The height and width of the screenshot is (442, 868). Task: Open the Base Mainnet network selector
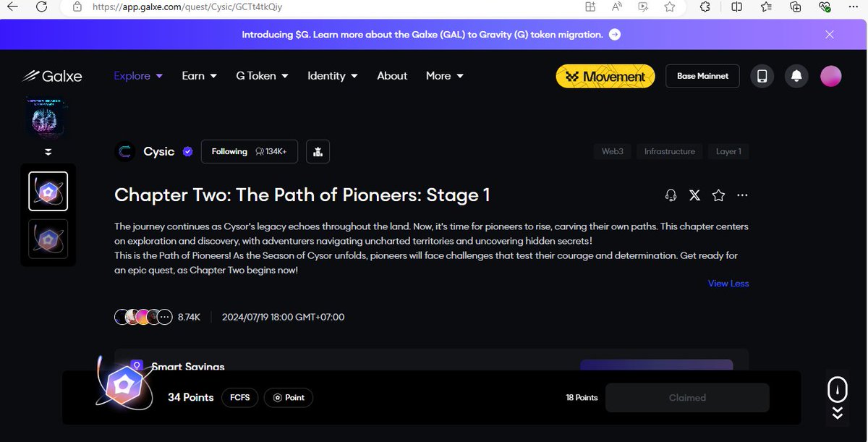702,76
